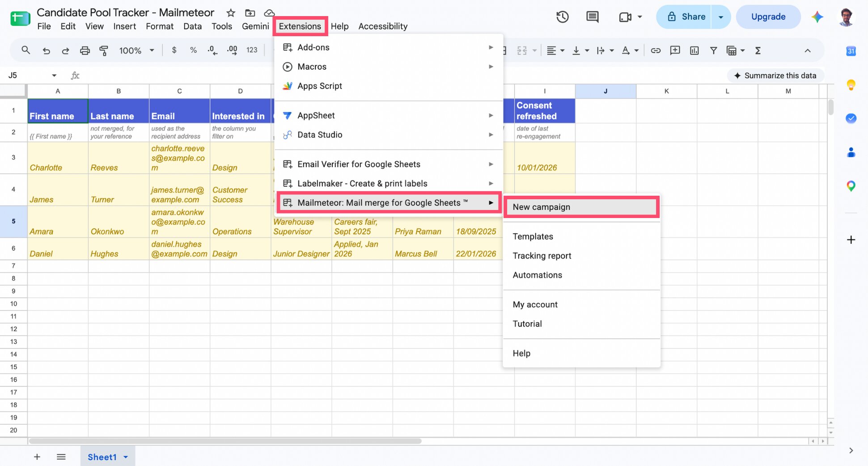Screen dimensions: 868x466
Task: Open Apps Script menu item
Action: click(388, 86)
